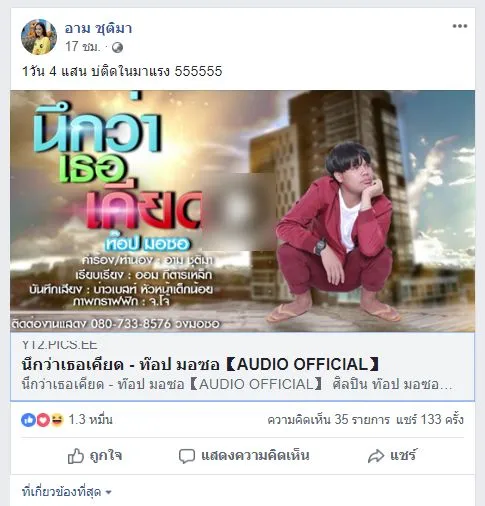Click the thumbs-up icon beside ถูกใจ

76,456
